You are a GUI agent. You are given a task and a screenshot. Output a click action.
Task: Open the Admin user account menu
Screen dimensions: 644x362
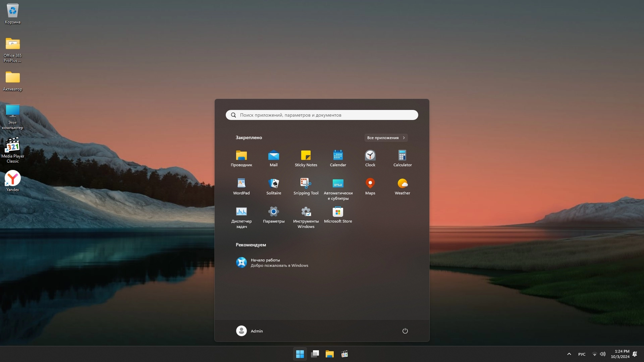click(x=250, y=331)
